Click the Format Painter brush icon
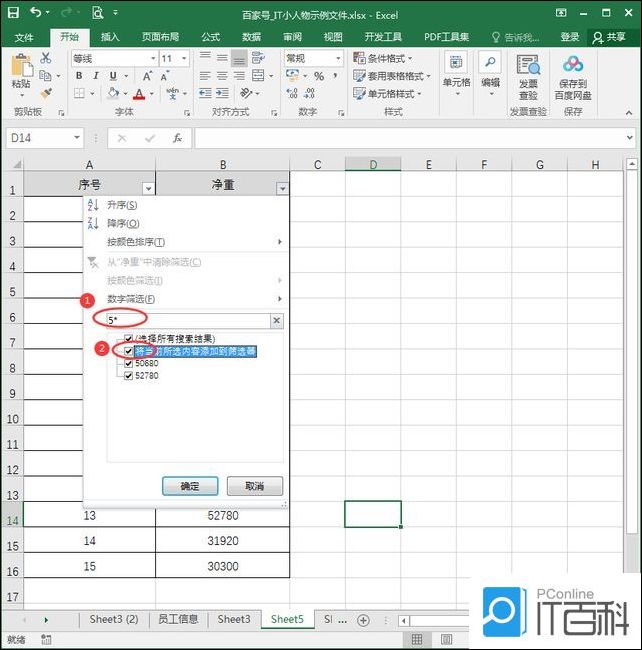 (46, 93)
